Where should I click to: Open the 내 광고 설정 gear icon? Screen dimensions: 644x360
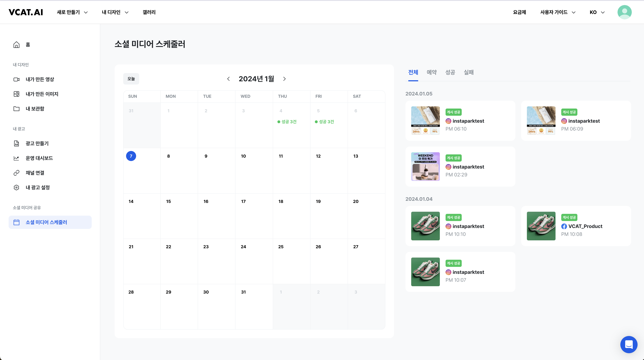coord(16,188)
